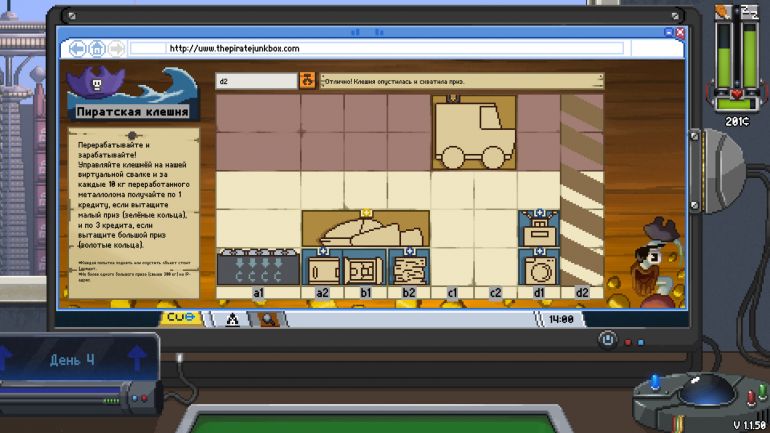The width and height of the screenshot is (770, 433).
Task: Click the browser back arrow button
Action: pos(78,48)
